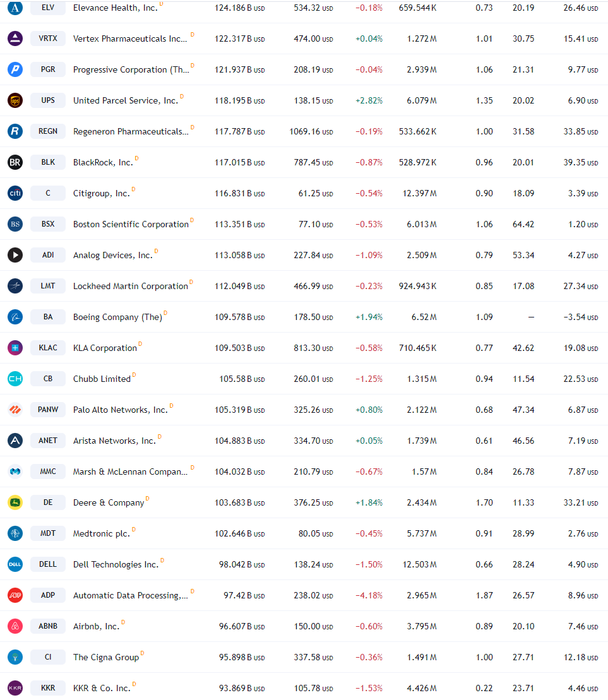
Task: Open the BlackRock, Inc. company link
Action: (103, 162)
